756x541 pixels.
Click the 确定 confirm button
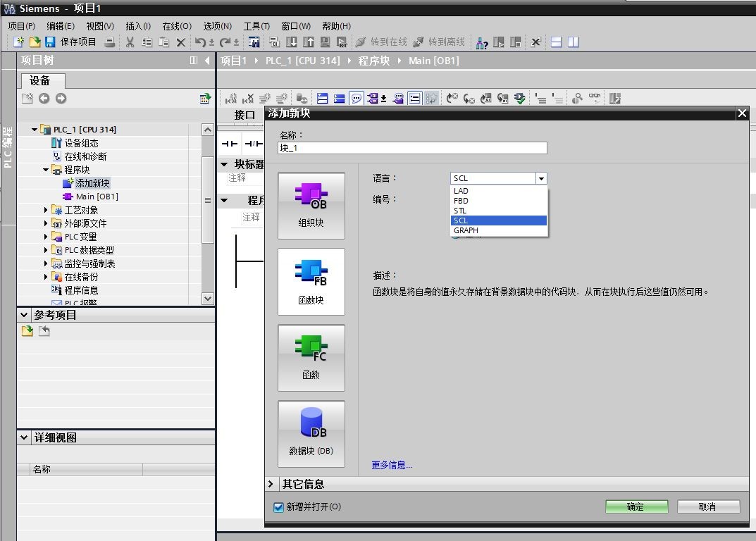[636, 506]
